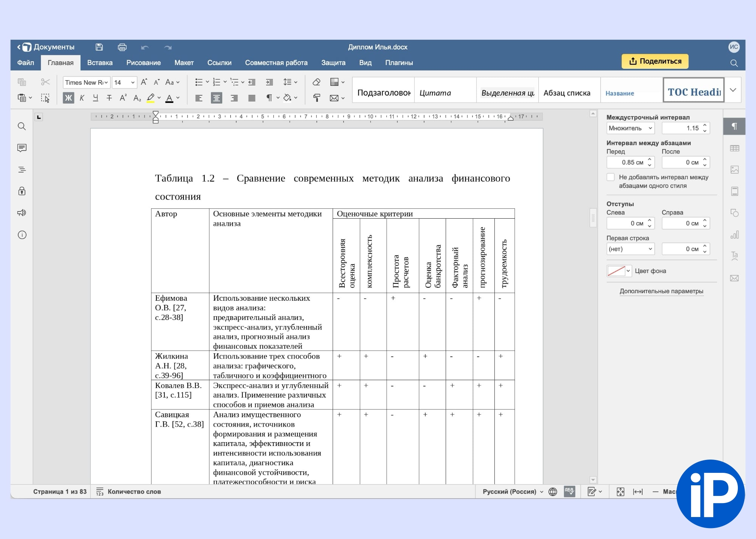Open line spacing Множитель dropdown

[630, 128]
